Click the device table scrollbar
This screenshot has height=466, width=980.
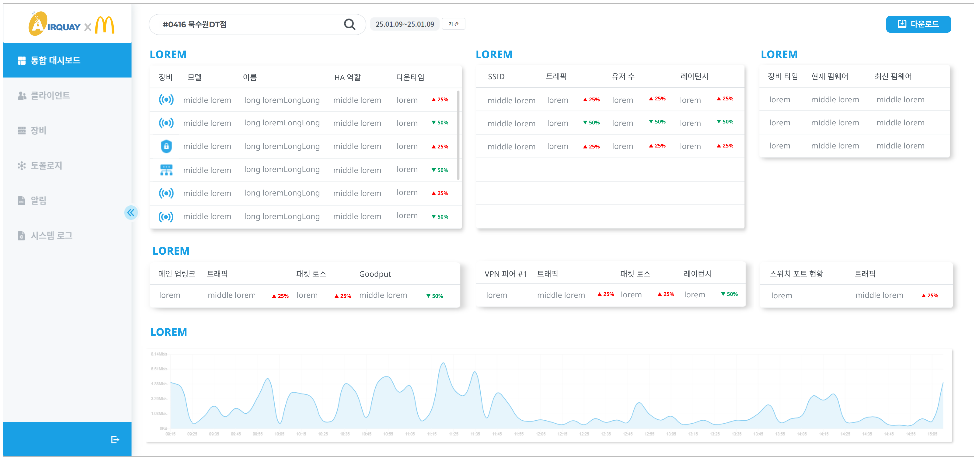click(458, 135)
